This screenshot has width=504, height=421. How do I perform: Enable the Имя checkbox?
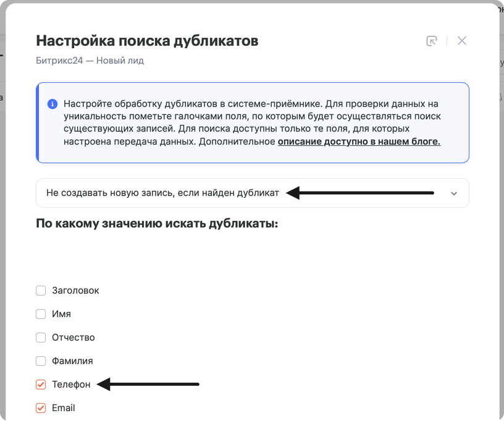tap(41, 314)
